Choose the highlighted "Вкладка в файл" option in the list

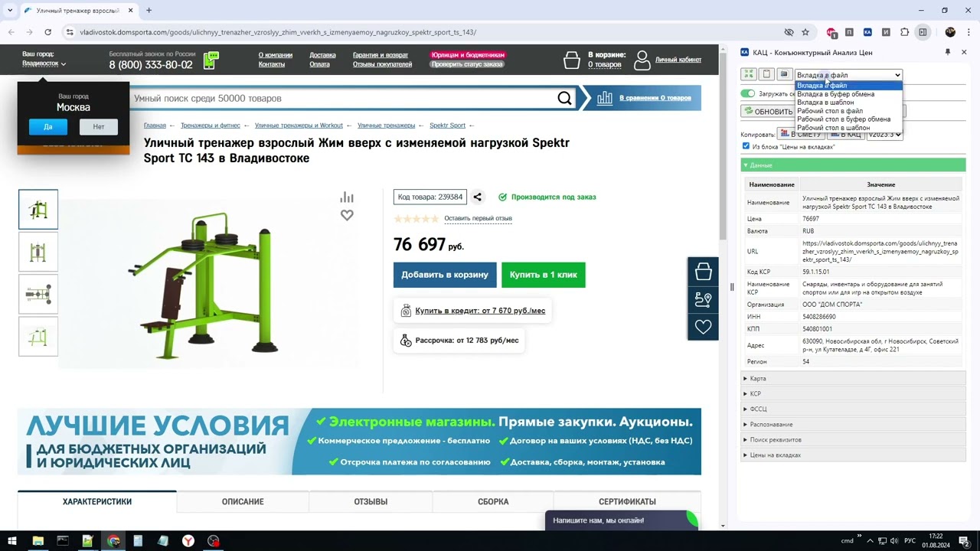tap(849, 86)
